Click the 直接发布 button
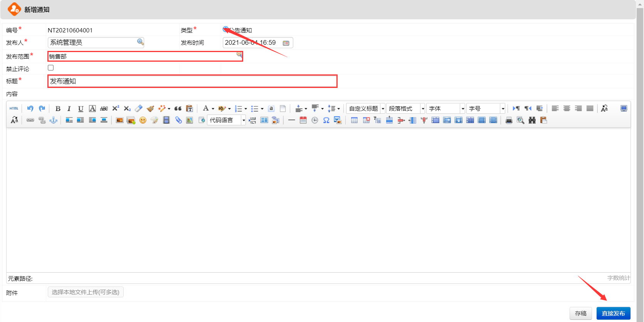 click(614, 313)
